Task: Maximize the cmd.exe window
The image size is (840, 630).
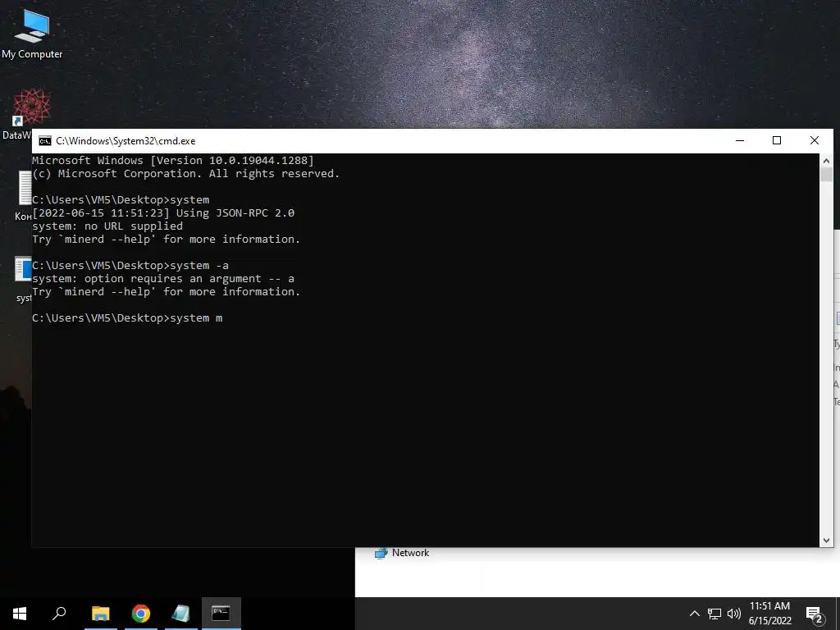Action: (x=777, y=140)
